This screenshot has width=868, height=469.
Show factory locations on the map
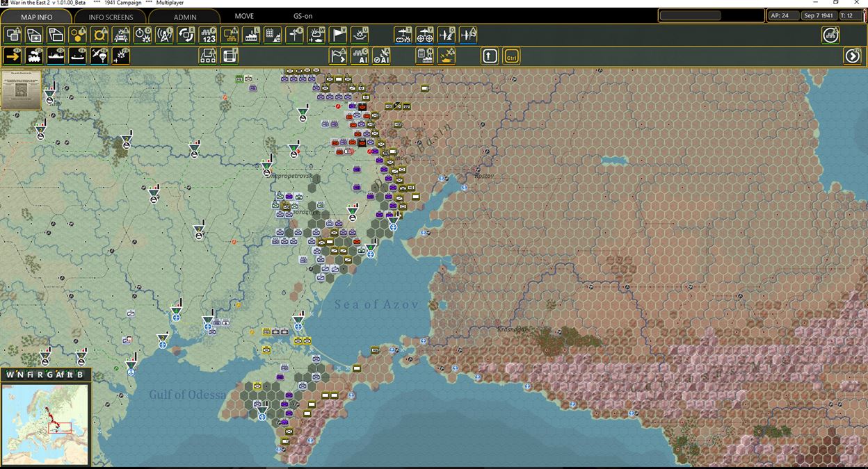[x=251, y=34]
